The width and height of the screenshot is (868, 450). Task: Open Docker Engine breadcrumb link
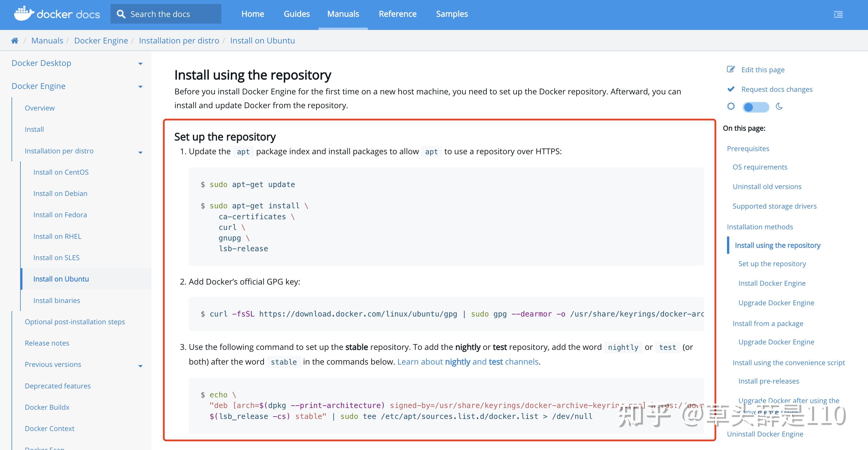(101, 41)
